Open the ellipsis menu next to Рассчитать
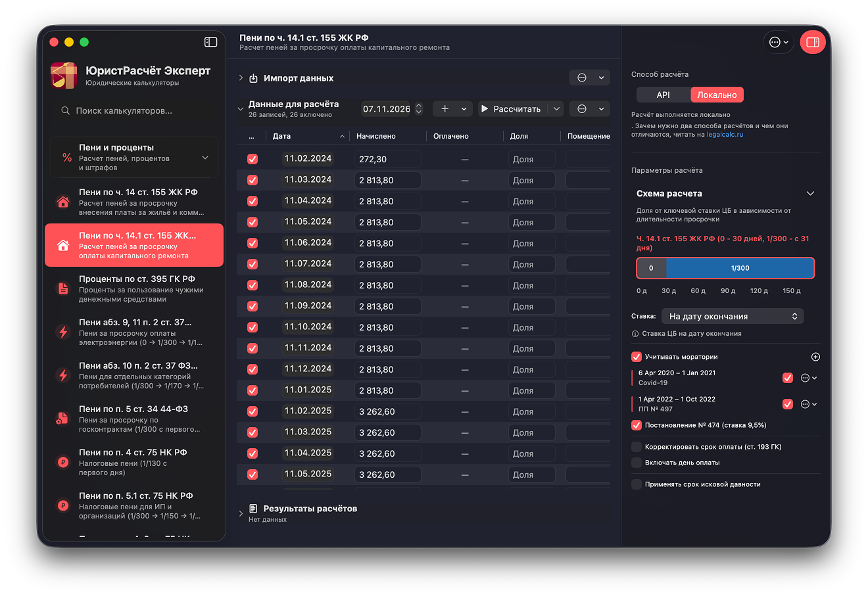Screen dimensions: 868x596 pos(589,109)
